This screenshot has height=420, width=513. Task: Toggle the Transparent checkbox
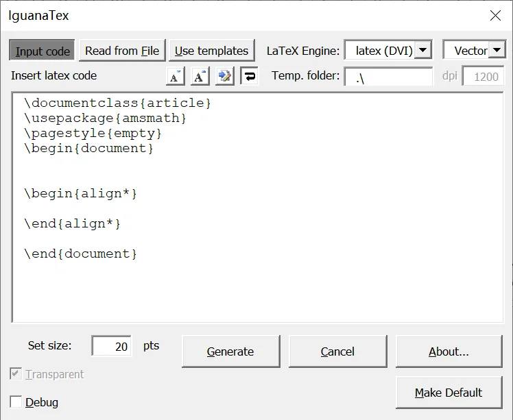[16, 374]
